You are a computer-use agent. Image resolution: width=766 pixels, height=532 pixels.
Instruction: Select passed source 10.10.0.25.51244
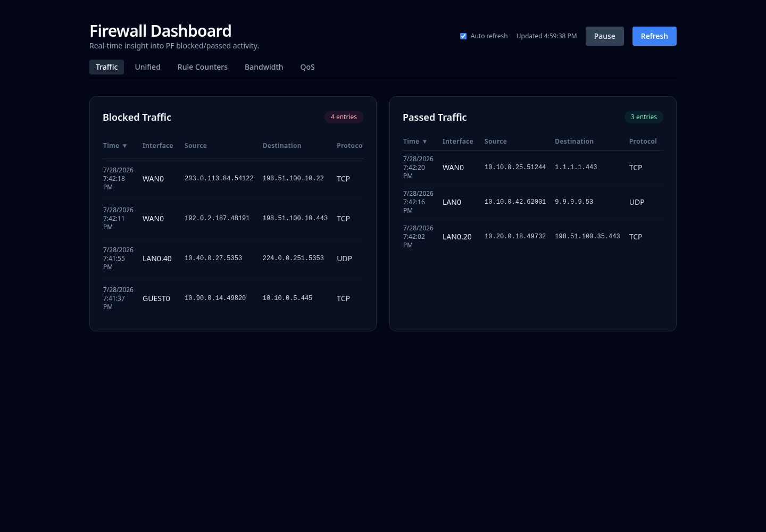pyautogui.click(x=515, y=168)
